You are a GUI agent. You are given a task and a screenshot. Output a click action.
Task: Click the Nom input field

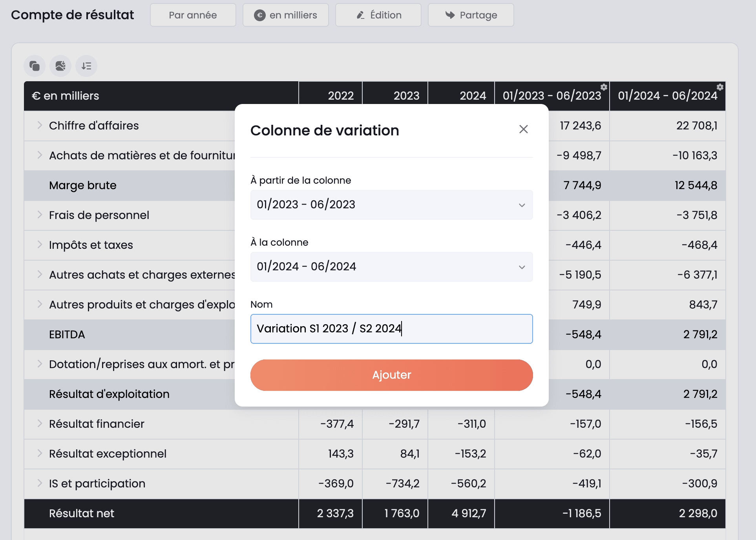pos(392,329)
